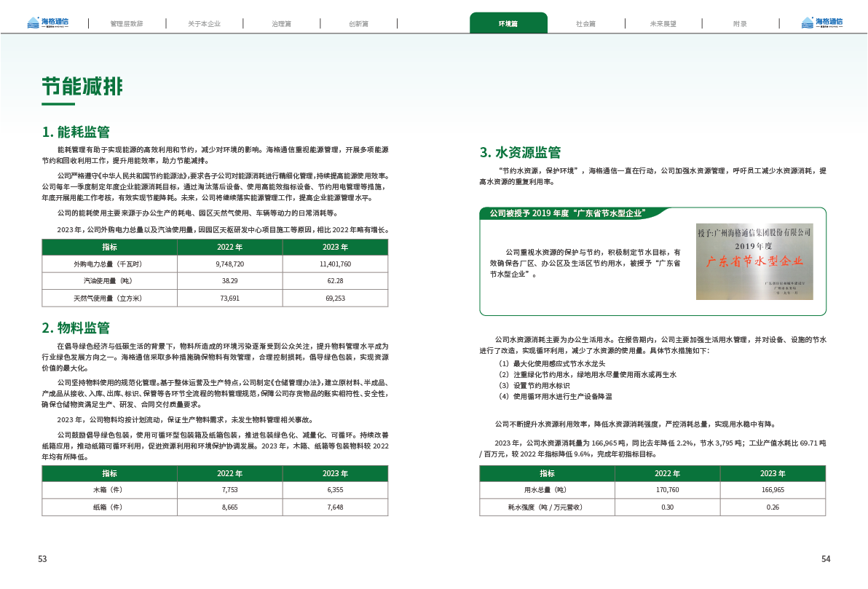Image resolution: width=868 pixels, height=589 pixels.
Task: Select the heading 1. 能耗监管
Action: (75, 132)
